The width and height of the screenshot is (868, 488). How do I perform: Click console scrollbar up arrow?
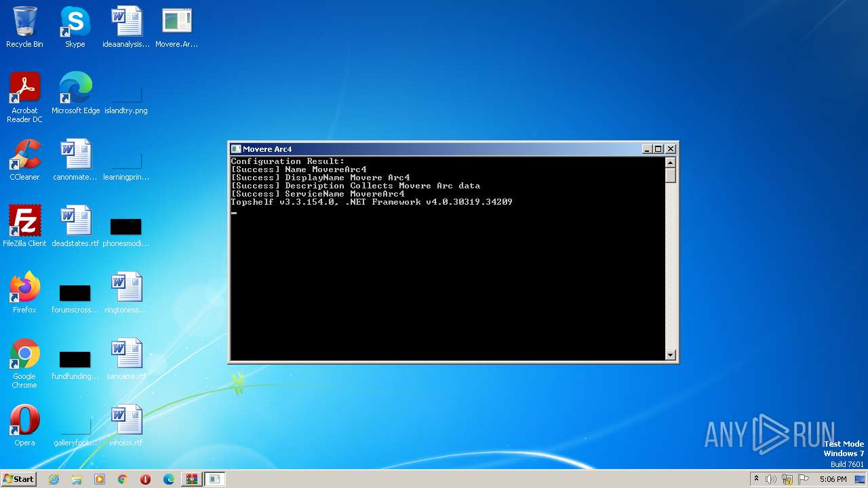(x=671, y=163)
